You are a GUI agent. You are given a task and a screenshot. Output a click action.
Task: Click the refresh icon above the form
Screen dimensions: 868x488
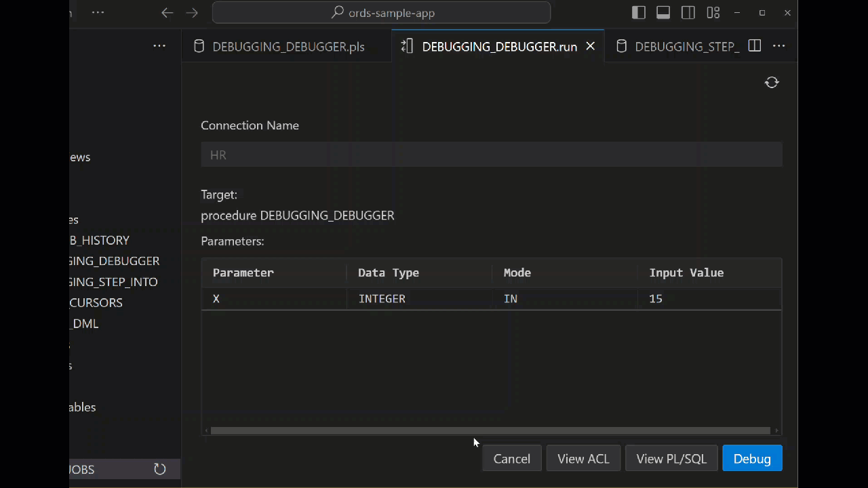tap(772, 82)
